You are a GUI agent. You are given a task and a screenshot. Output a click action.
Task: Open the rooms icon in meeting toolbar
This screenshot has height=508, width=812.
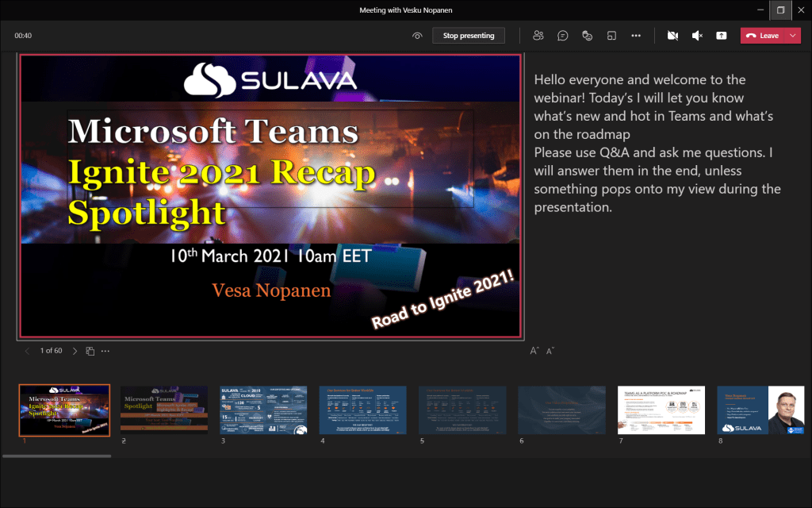[611, 36]
